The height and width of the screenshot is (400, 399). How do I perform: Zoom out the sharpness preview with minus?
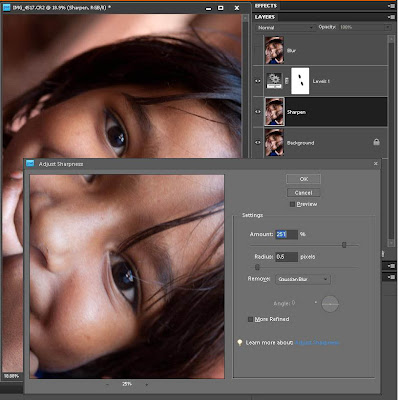pyautogui.click(x=107, y=384)
